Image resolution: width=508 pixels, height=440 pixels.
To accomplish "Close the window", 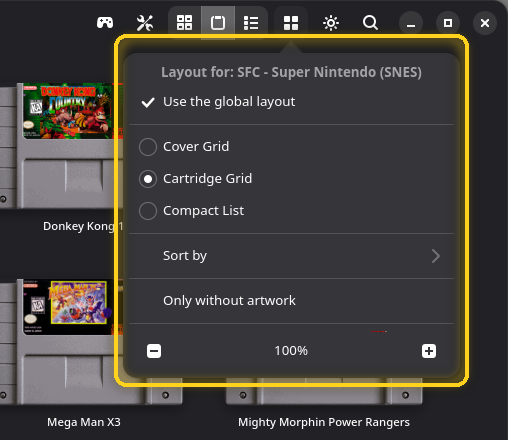I will pos(485,23).
